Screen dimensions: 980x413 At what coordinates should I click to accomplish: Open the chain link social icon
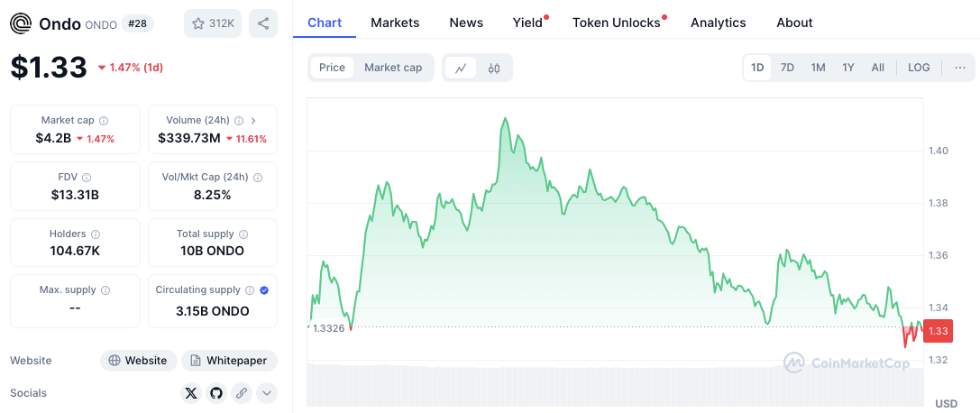242,394
